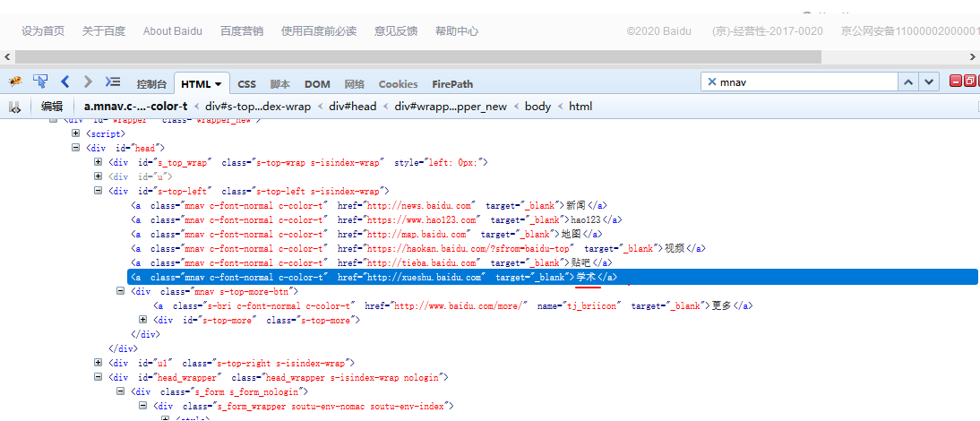Switch to the FirePath tab

[x=452, y=83]
